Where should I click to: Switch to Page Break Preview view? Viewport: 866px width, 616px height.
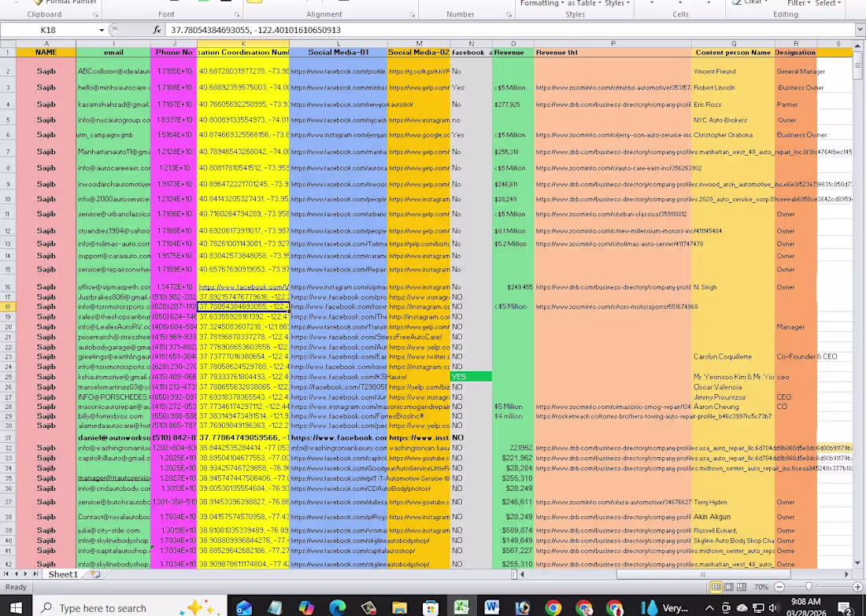tap(741, 587)
